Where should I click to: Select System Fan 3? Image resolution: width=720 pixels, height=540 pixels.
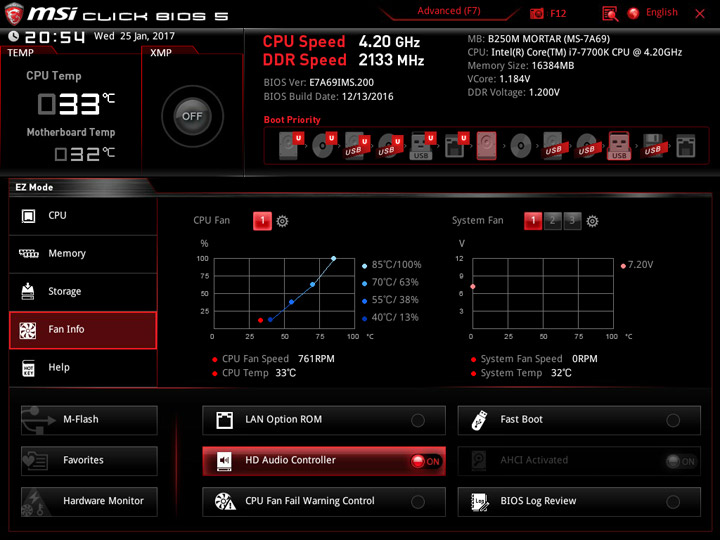tap(572, 221)
